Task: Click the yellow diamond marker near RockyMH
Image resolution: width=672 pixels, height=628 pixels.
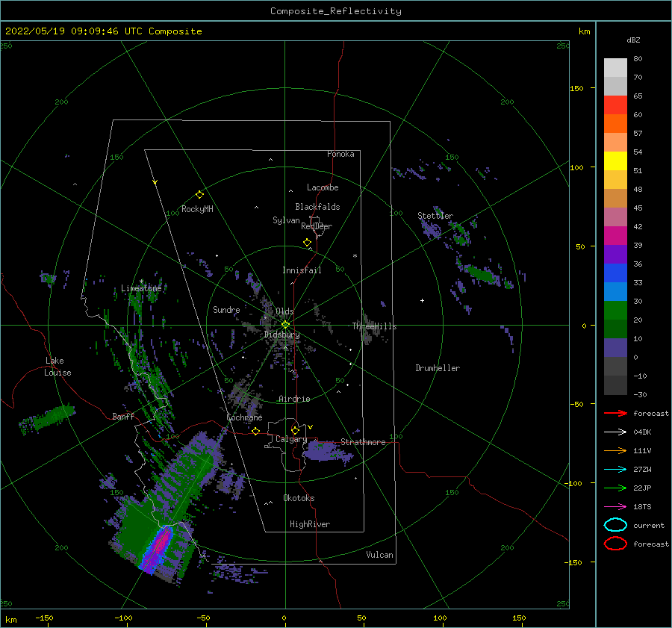Action: point(199,195)
